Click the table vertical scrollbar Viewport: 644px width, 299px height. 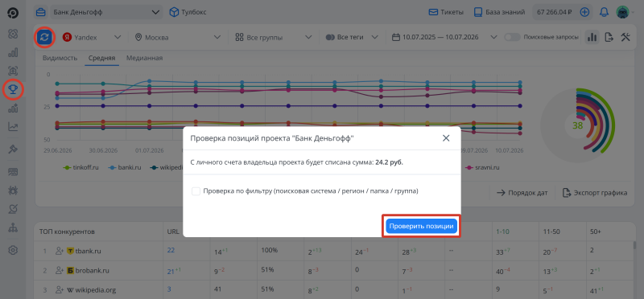pyautogui.click(x=635, y=245)
